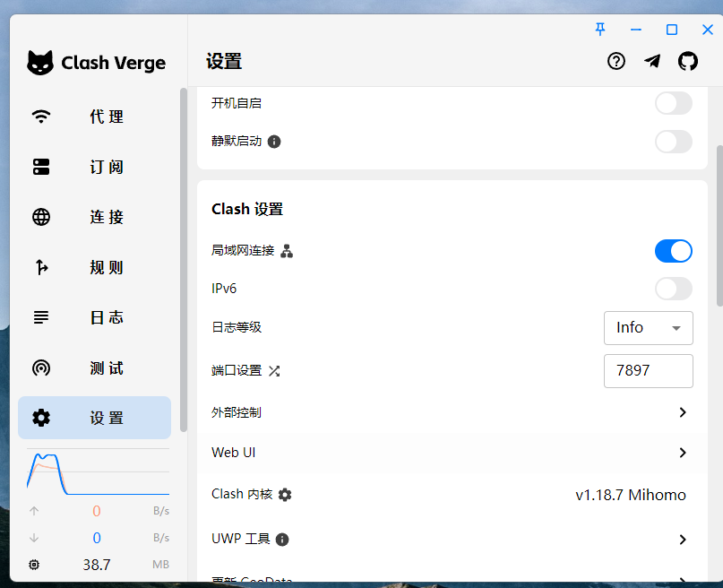Viewport: 723px width, 588px height.
Task: Click the 外部控制 row label
Action: click(237, 412)
